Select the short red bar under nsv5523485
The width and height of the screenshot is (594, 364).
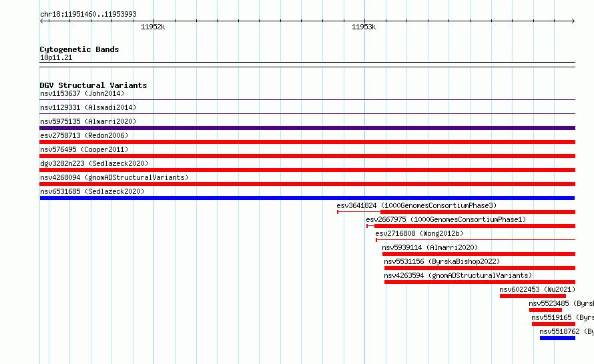[x=545, y=310]
